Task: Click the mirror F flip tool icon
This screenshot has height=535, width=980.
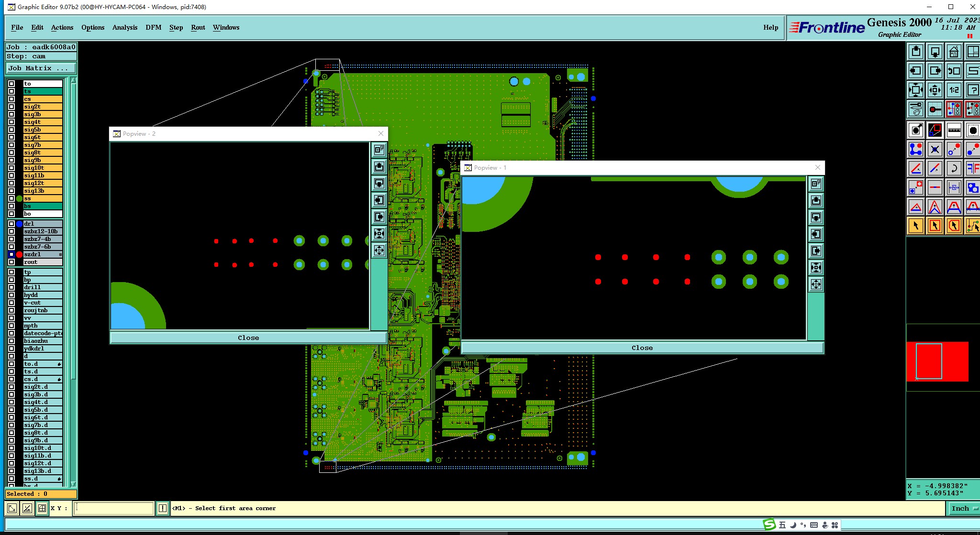Action: (972, 168)
